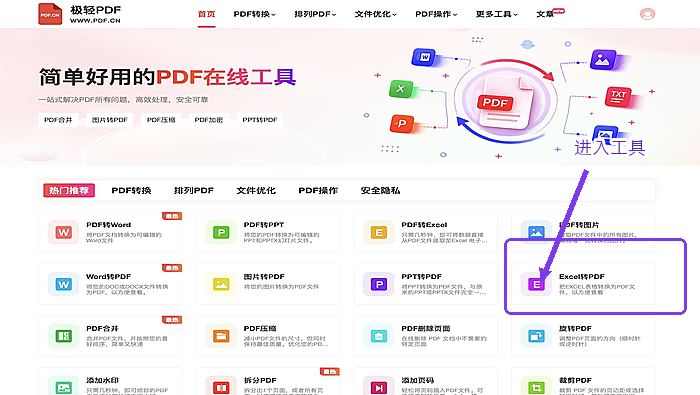
Task: Click the PDF转PPT card description text
Action: point(282,237)
